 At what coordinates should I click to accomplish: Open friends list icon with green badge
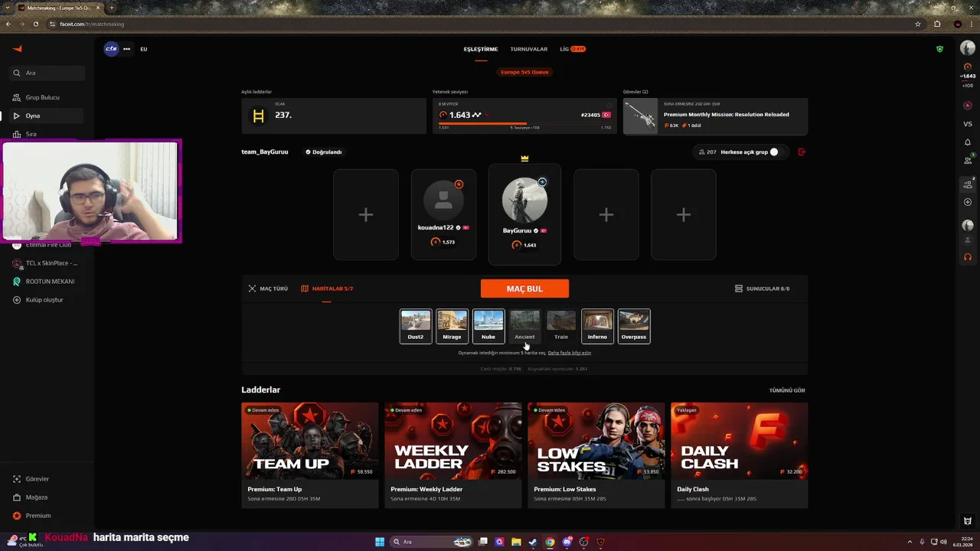click(x=968, y=160)
